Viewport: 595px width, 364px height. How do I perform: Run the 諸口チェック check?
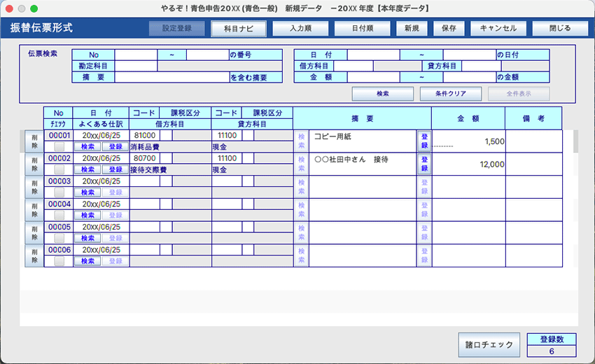[x=489, y=345]
